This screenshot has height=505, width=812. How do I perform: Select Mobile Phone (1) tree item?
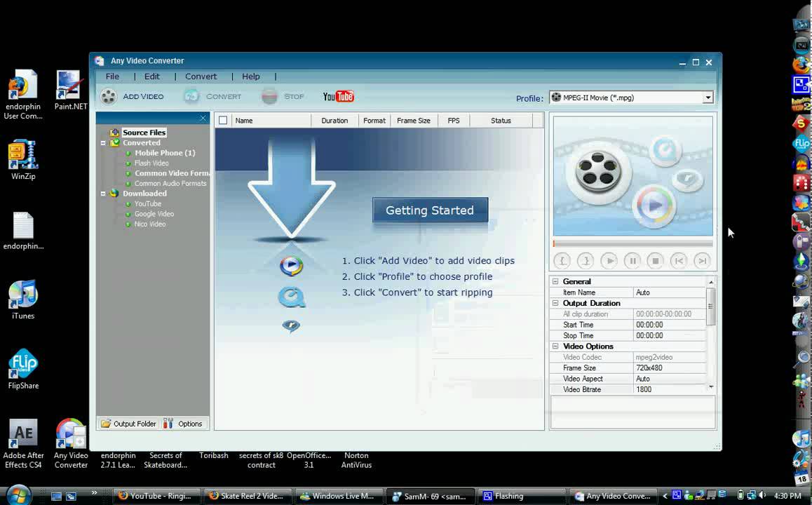[x=165, y=153]
